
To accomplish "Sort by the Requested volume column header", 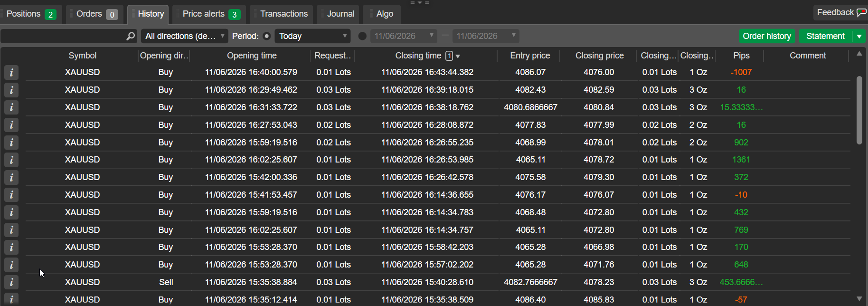I will (x=333, y=56).
